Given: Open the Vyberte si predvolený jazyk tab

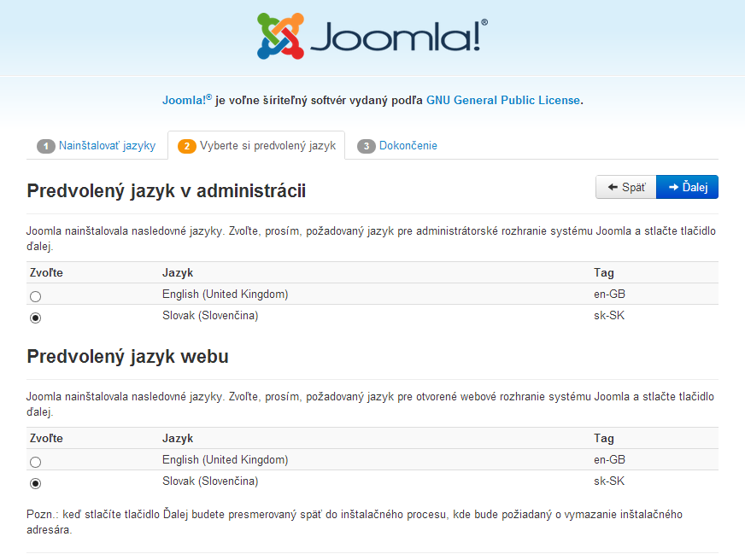Looking at the screenshot, I should click(x=256, y=146).
